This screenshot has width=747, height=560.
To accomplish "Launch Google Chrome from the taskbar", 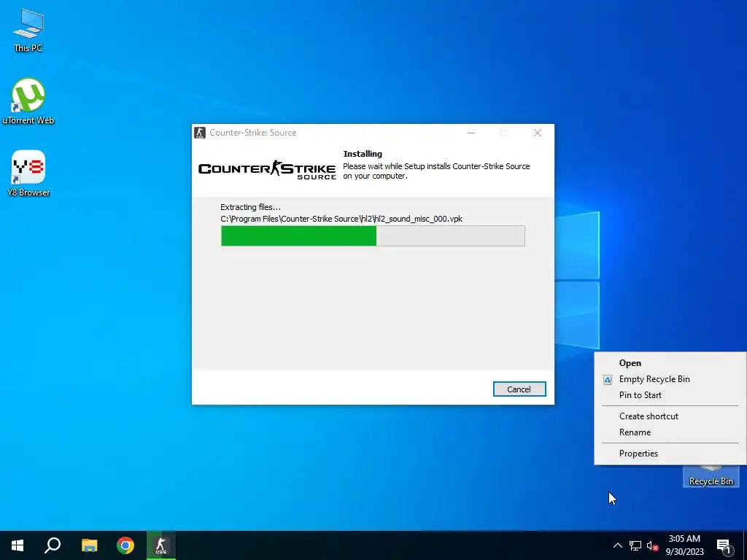I will click(125, 545).
